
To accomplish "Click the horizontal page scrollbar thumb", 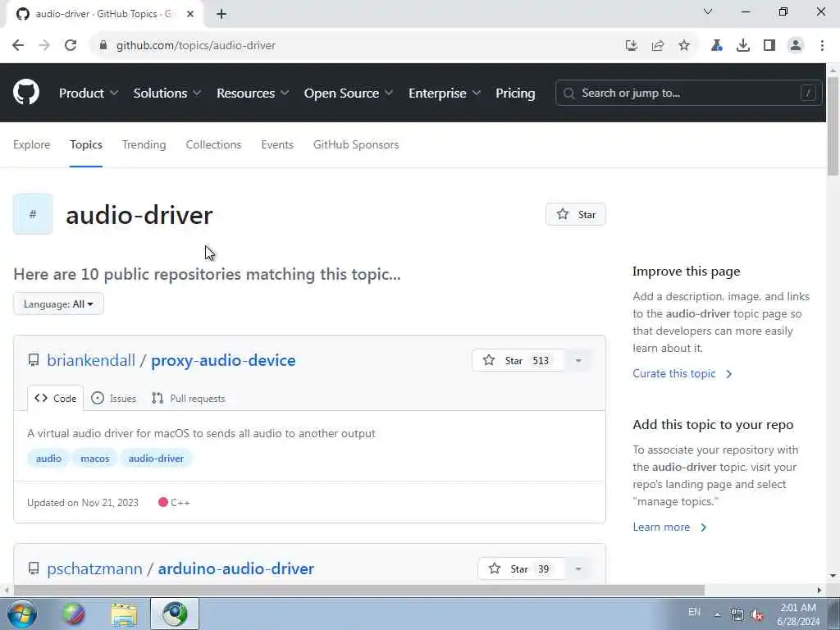I will pos(359,590).
